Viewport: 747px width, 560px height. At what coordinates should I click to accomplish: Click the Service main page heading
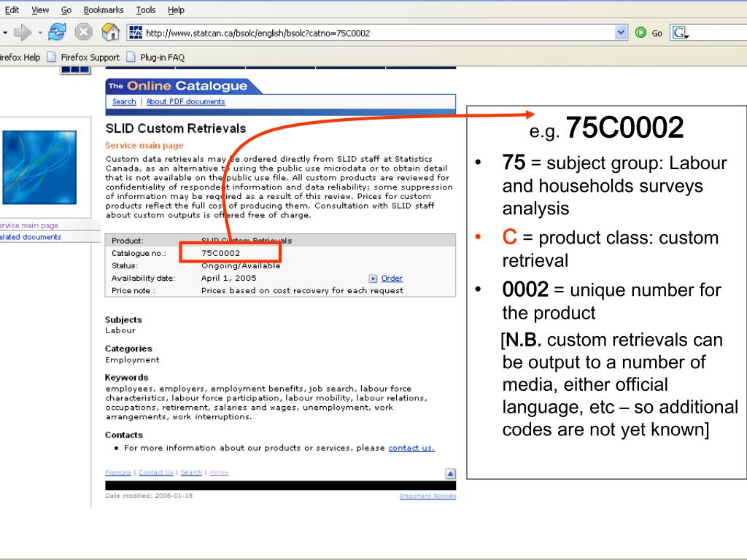[144, 145]
